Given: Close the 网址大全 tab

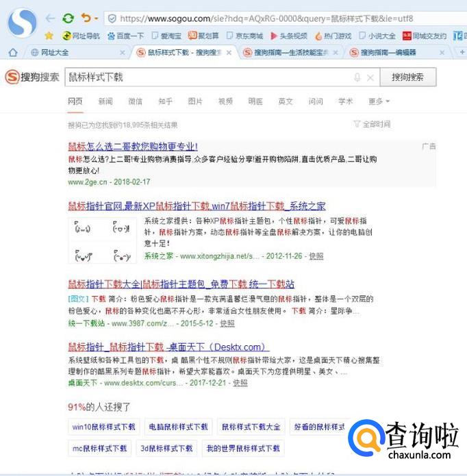Looking at the screenshot, I should pyautogui.click(x=123, y=53).
